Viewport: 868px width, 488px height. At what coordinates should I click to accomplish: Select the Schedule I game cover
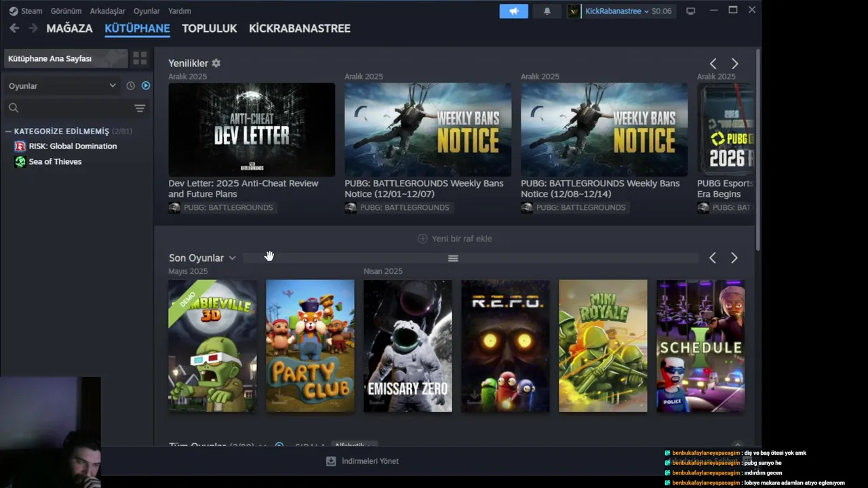tap(701, 346)
